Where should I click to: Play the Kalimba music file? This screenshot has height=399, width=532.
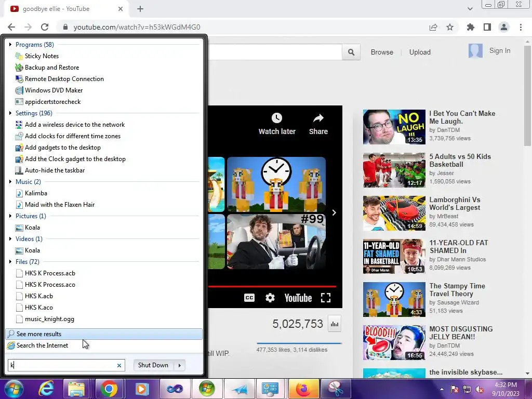(x=31, y=193)
